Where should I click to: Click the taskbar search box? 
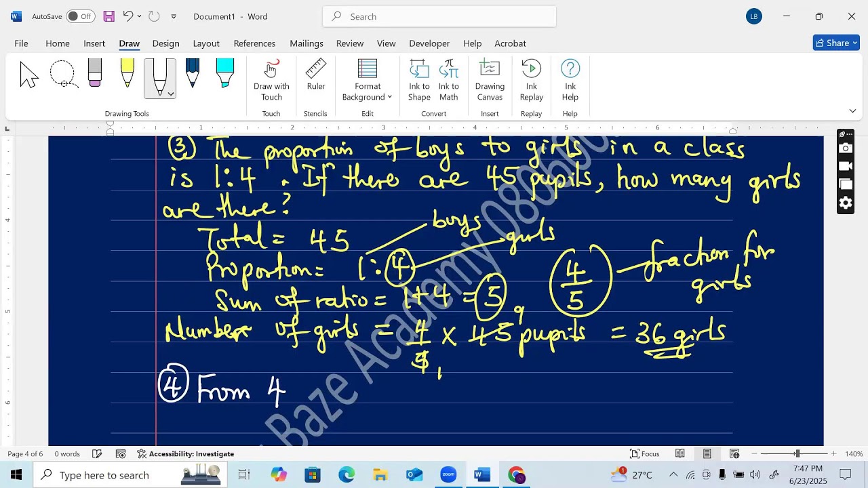click(x=131, y=474)
